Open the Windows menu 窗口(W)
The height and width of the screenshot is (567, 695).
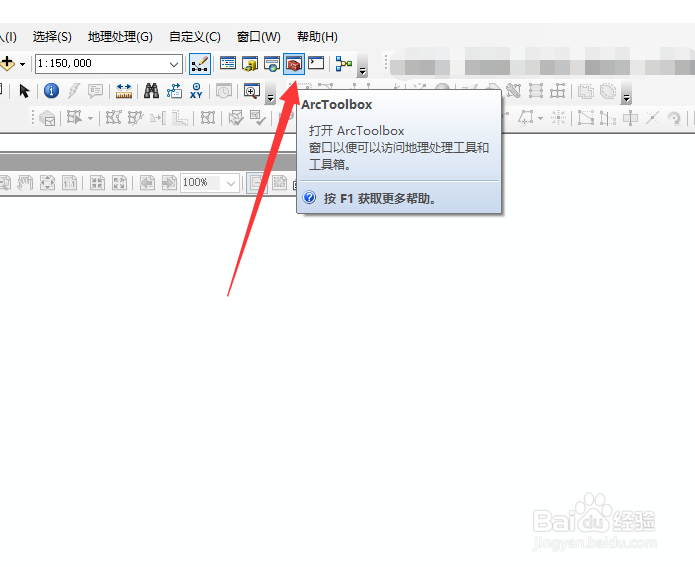click(x=259, y=36)
